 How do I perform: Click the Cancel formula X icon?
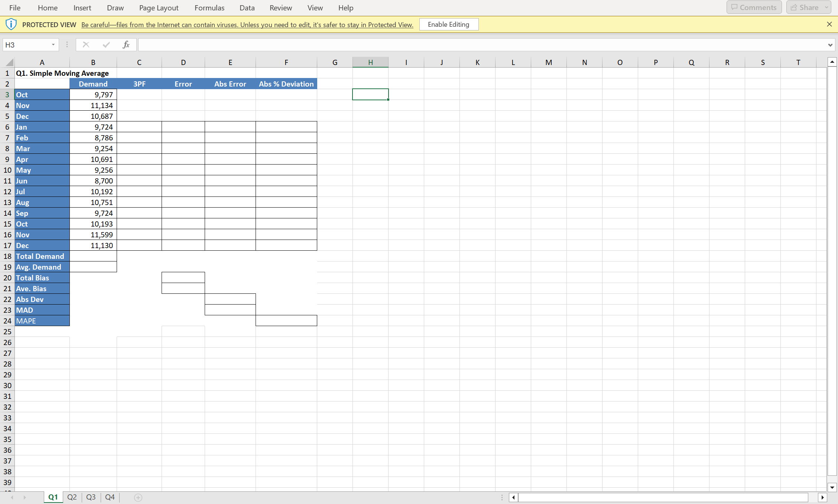86,45
